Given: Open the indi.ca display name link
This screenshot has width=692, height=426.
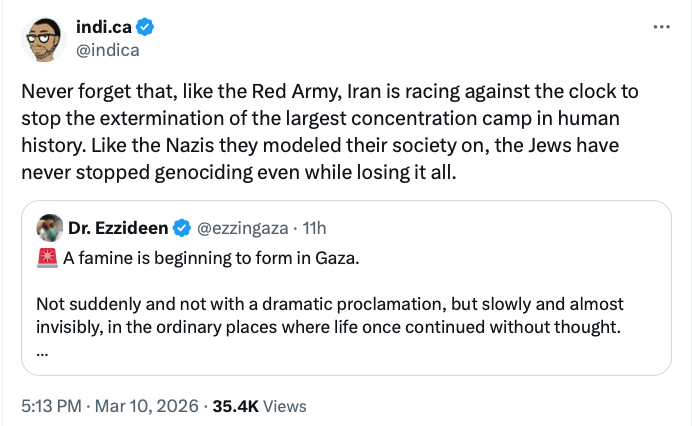Looking at the screenshot, I should point(106,26).
